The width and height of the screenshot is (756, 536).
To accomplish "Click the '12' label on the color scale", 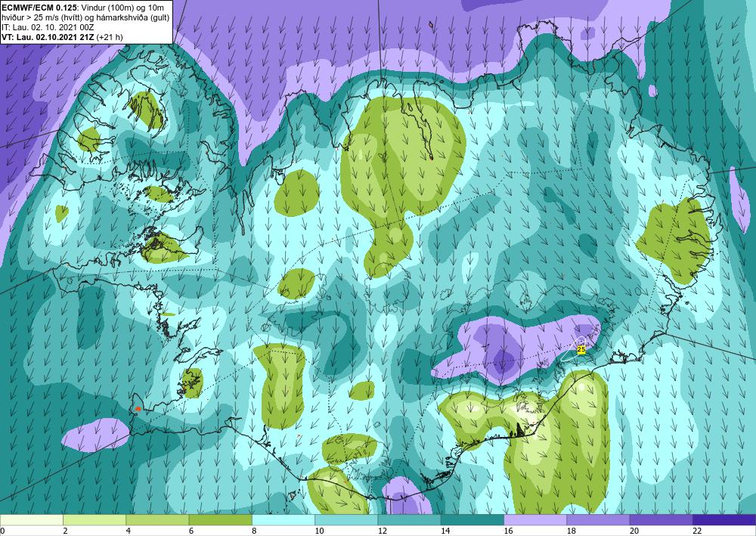I will 382,531.
